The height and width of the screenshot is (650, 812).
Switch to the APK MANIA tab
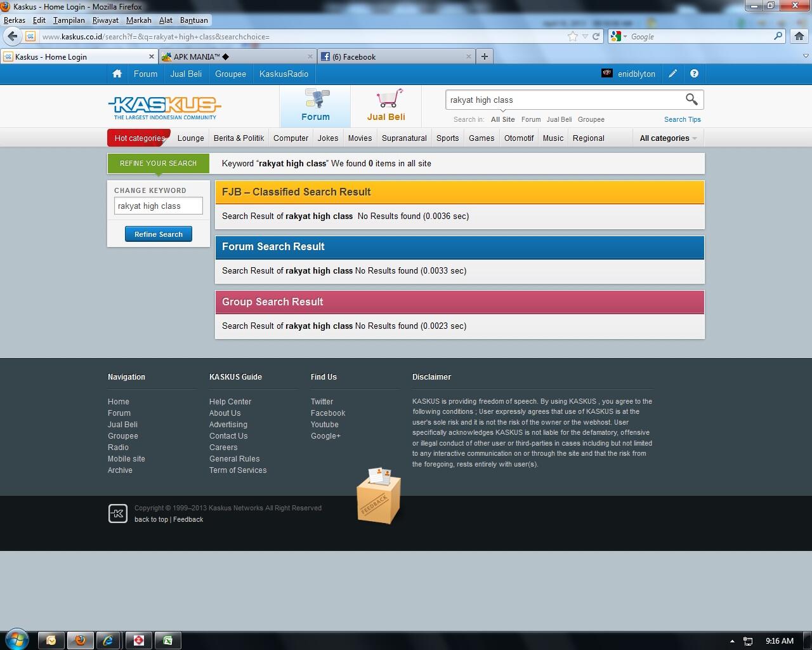(237, 56)
